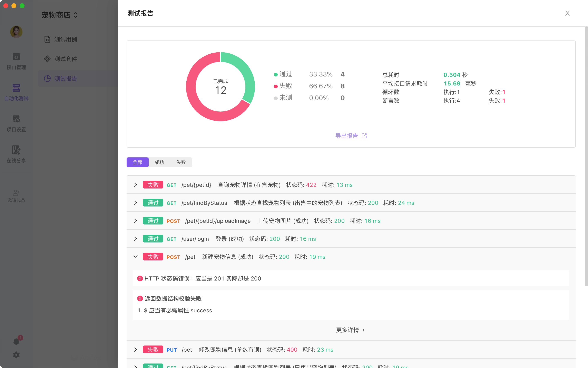Select 测试报告 in navigation
The image size is (588, 368).
pos(78,79)
